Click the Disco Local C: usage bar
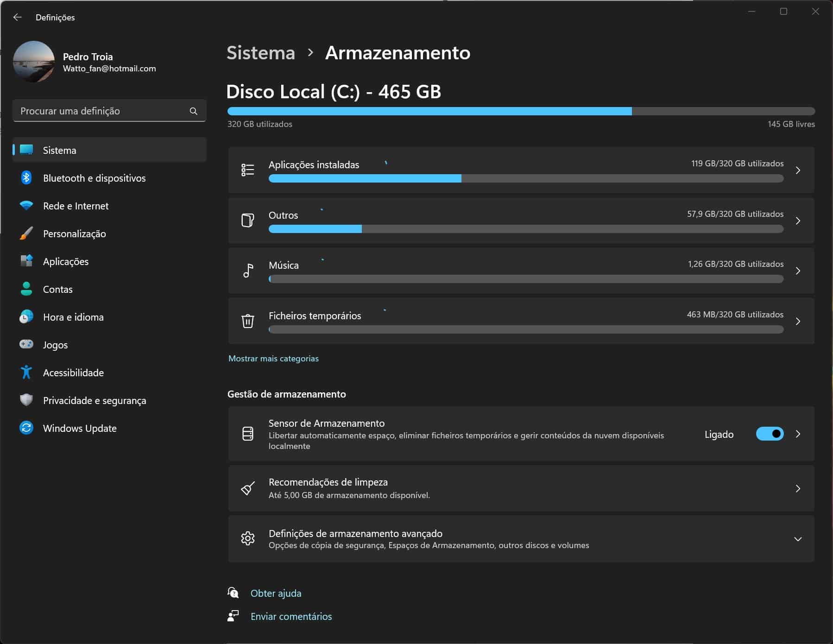The image size is (833, 644). click(521, 111)
